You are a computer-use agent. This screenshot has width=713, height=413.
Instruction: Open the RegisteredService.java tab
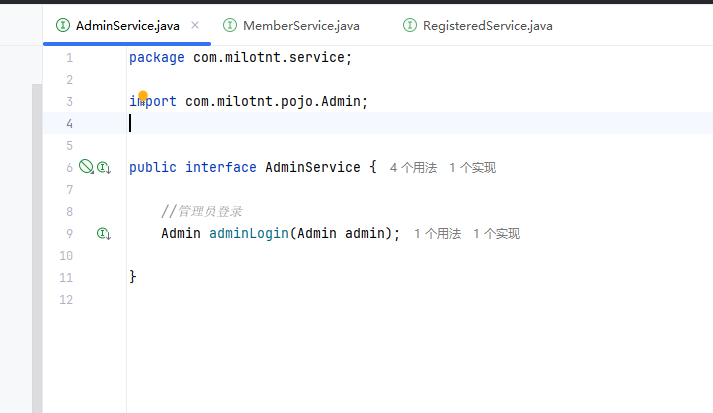click(487, 25)
